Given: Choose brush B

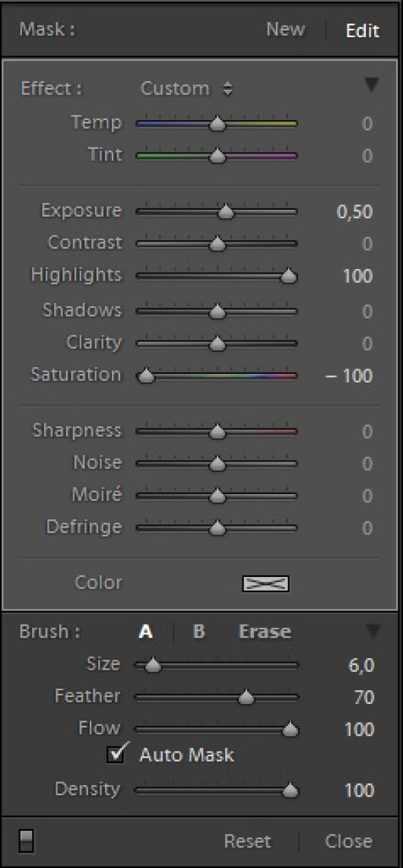Looking at the screenshot, I should tap(199, 632).
